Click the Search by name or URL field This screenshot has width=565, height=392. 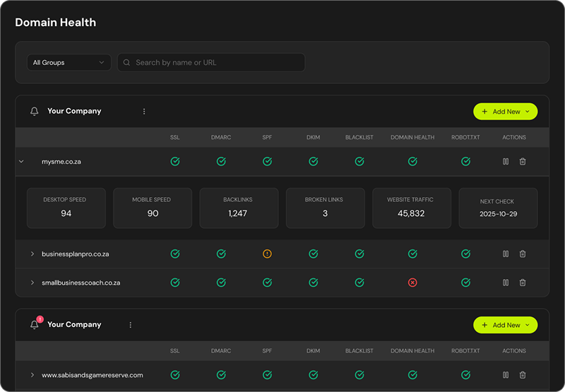click(x=211, y=63)
